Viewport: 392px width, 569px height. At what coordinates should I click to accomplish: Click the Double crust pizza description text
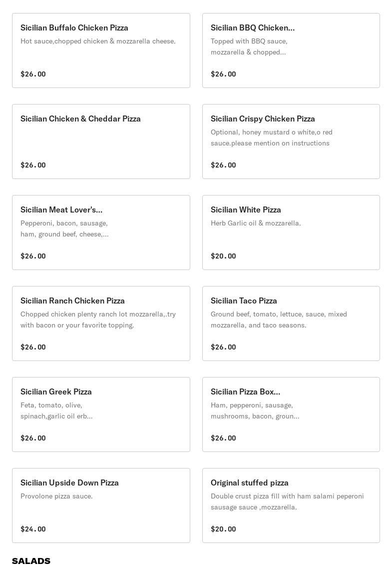[x=287, y=501]
